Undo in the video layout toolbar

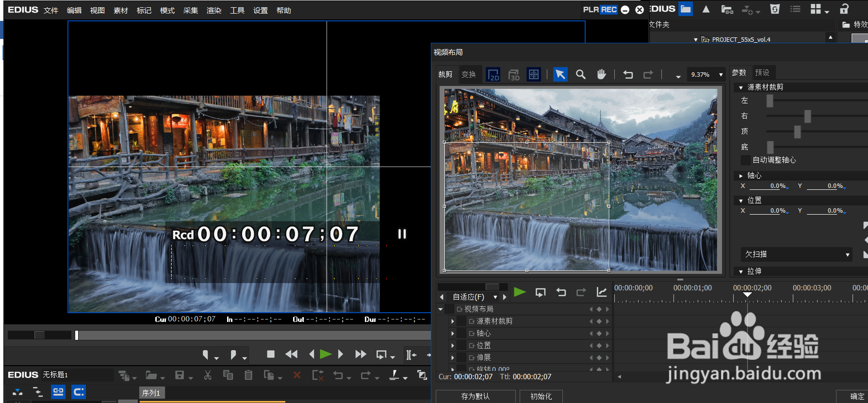coord(628,75)
